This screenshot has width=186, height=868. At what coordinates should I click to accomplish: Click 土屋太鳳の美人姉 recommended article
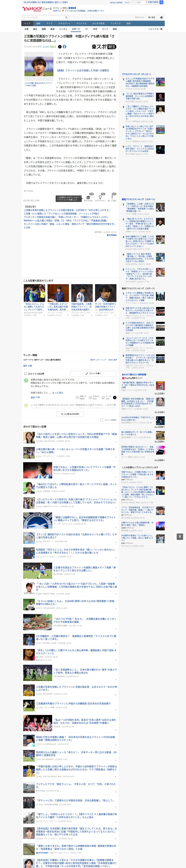click(x=76, y=450)
